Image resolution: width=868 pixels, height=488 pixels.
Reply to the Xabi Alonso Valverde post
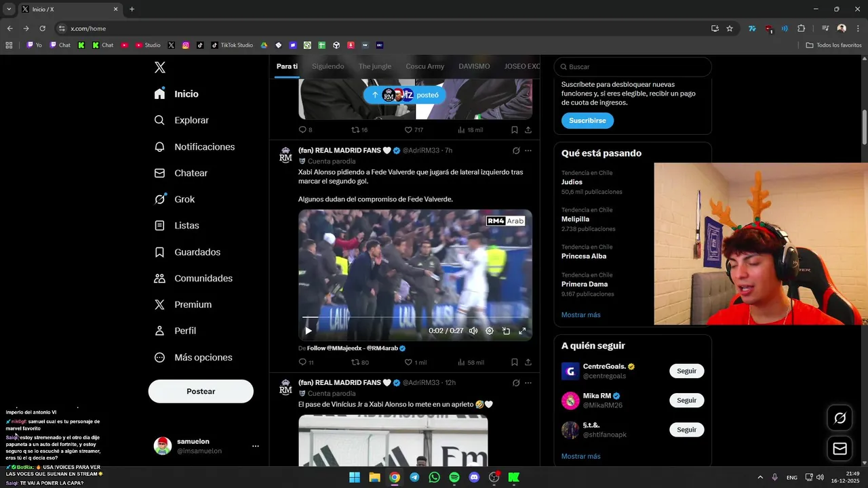point(302,363)
